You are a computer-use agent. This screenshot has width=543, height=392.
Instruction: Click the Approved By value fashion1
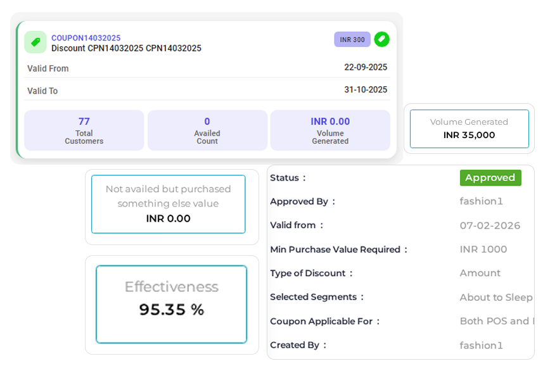click(x=481, y=201)
